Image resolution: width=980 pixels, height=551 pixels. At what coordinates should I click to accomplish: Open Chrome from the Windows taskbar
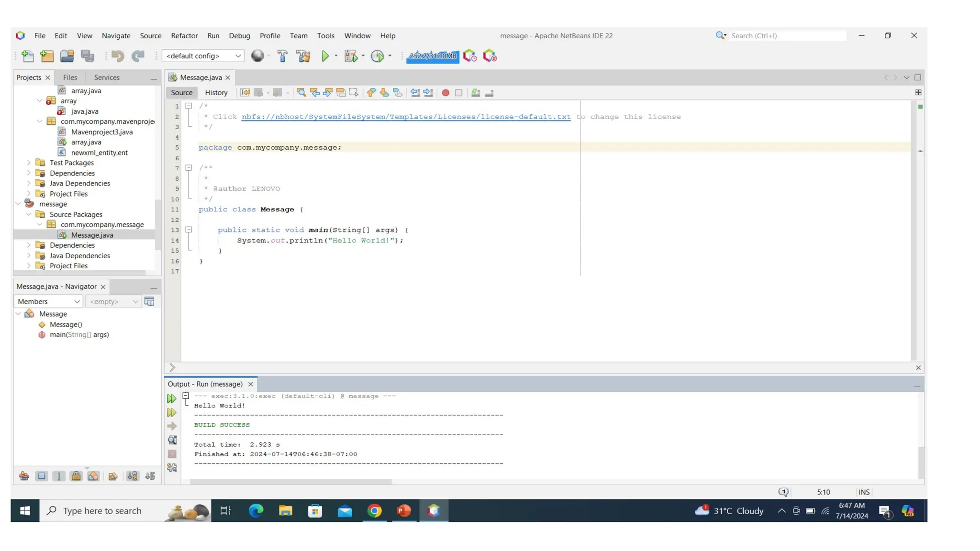(x=375, y=511)
